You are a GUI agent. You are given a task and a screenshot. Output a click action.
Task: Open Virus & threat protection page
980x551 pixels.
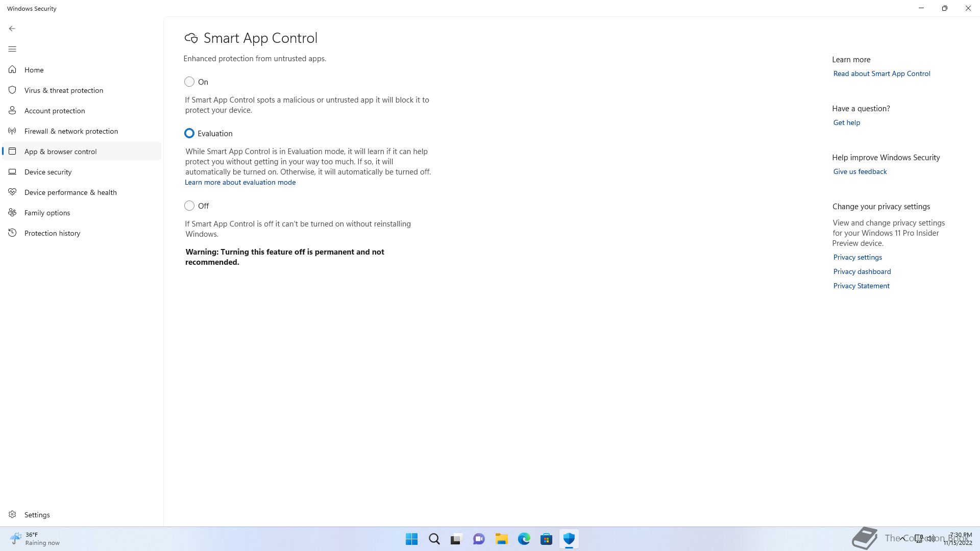pyautogui.click(x=82, y=90)
